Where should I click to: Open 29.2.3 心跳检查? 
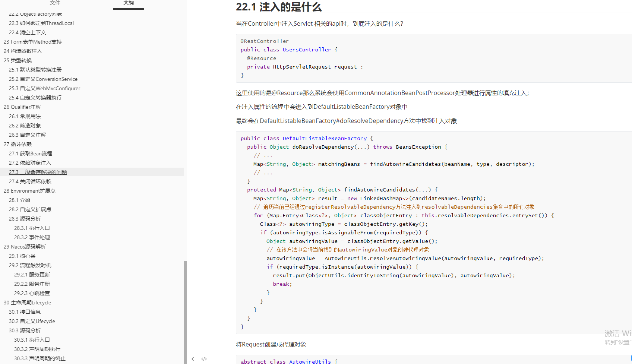click(32, 293)
